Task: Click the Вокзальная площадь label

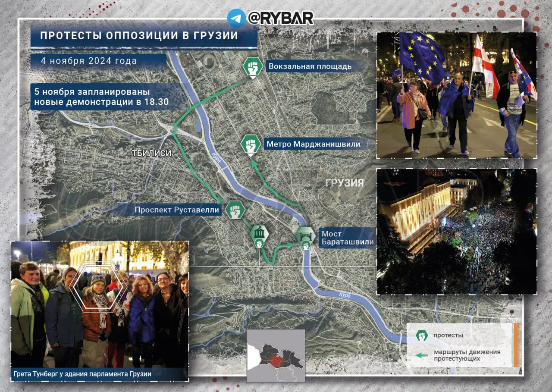Action: pyautogui.click(x=310, y=66)
